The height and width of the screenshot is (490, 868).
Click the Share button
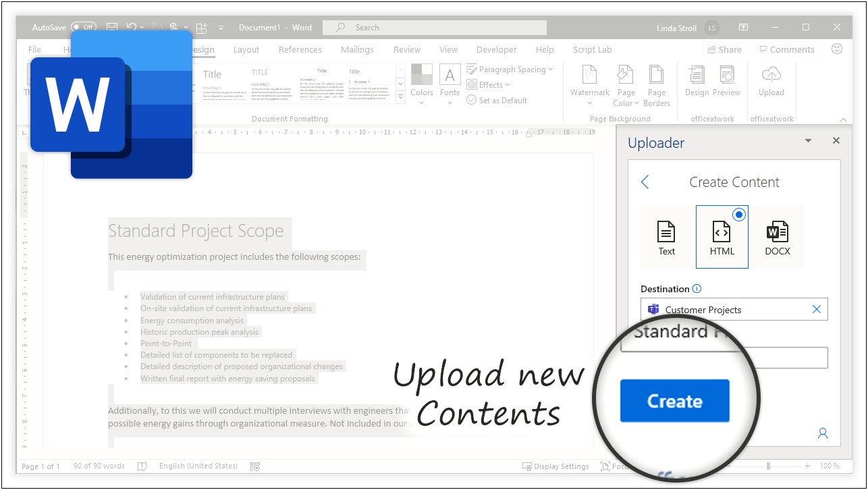pos(724,49)
